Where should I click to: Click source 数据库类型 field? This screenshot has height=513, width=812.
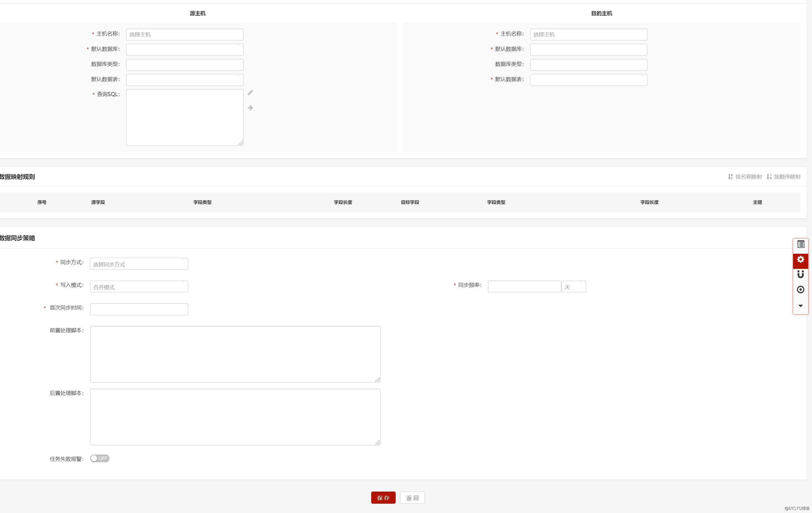(185, 65)
